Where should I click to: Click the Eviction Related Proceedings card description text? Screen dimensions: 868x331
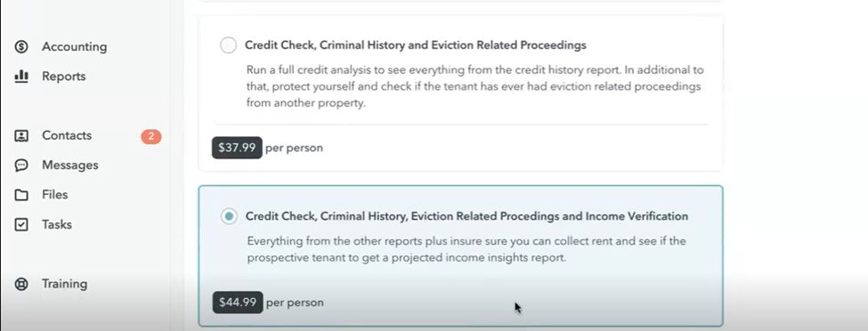475,87
